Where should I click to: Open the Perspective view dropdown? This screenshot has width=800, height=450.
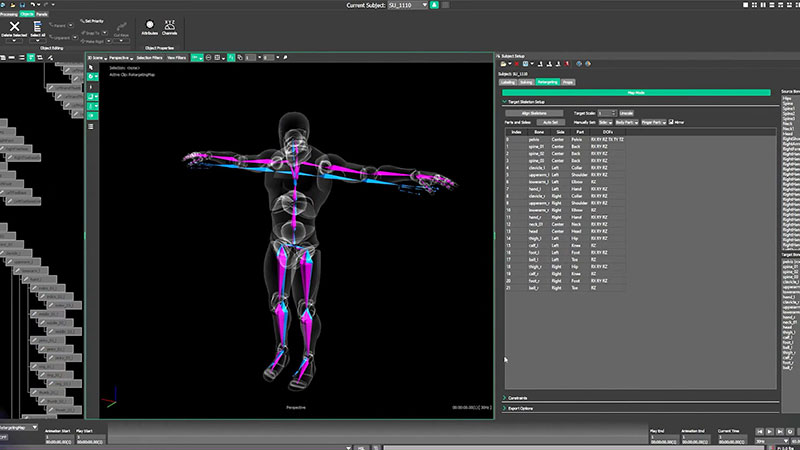click(121, 58)
